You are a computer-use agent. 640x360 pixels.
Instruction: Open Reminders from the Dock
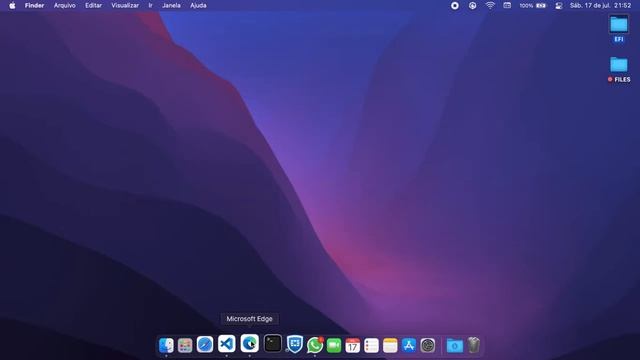coord(371,346)
